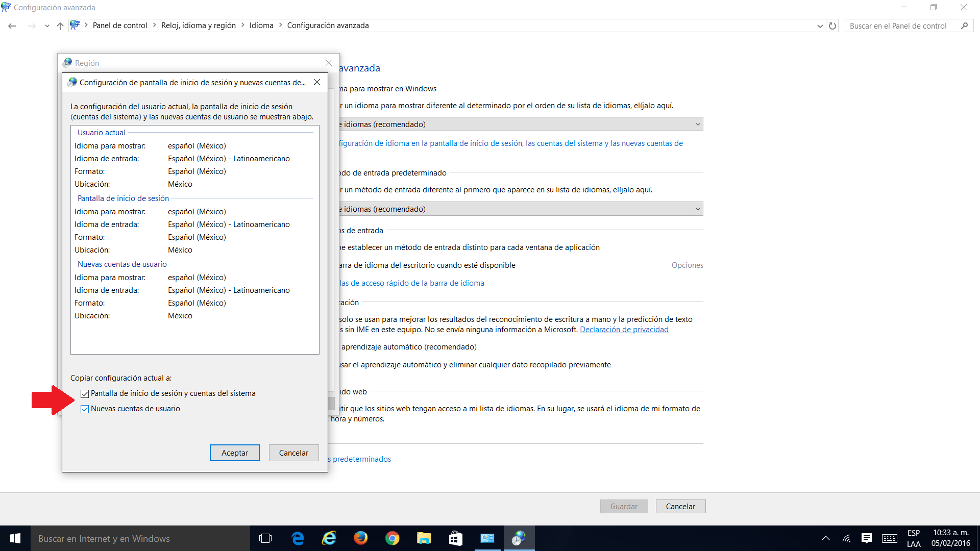Open File Explorer from taskbar
980x551 pixels.
pos(424,538)
